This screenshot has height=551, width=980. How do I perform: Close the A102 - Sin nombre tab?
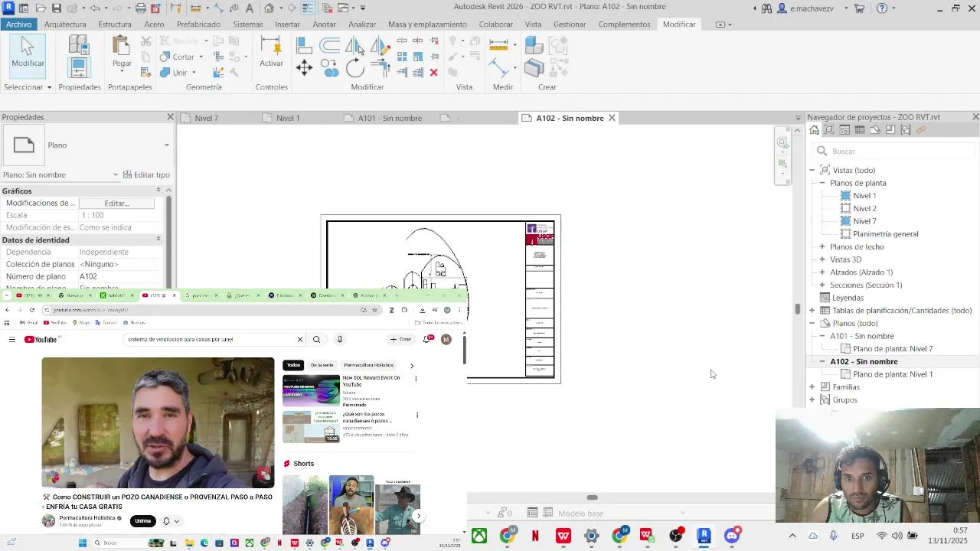coord(612,118)
